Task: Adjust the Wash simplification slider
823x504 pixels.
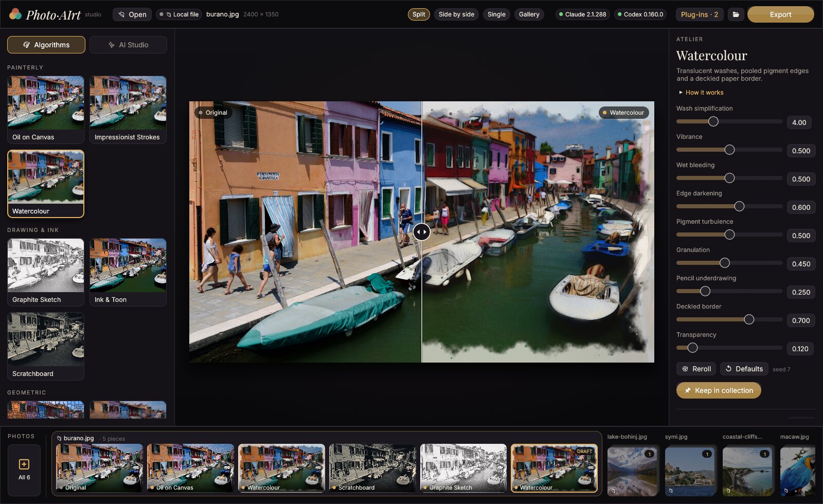Action: coord(729,121)
